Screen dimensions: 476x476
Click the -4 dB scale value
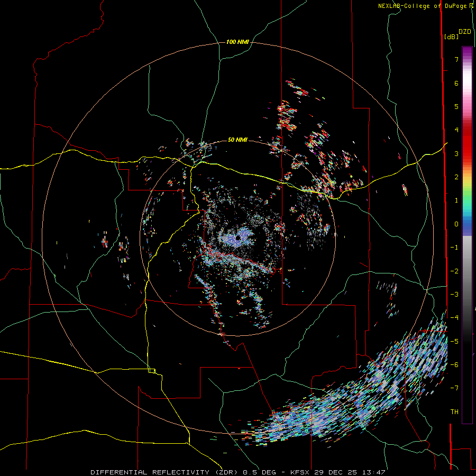(x=454, y=318)
